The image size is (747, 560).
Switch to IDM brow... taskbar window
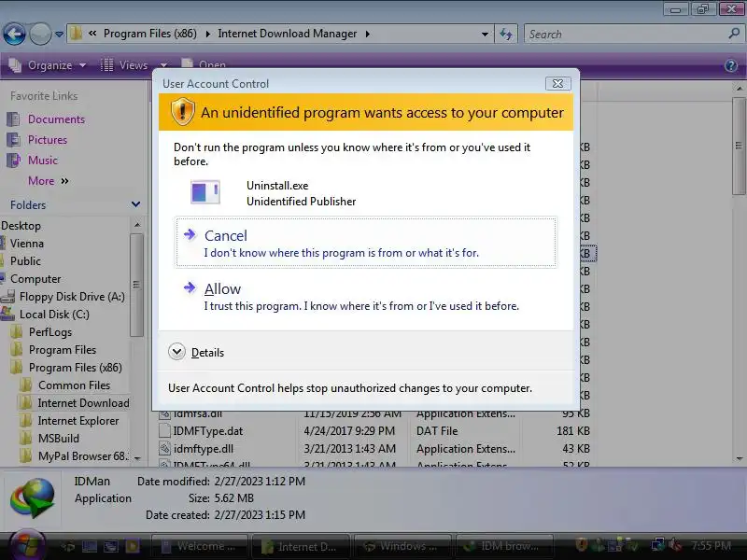tap(505, 546)
